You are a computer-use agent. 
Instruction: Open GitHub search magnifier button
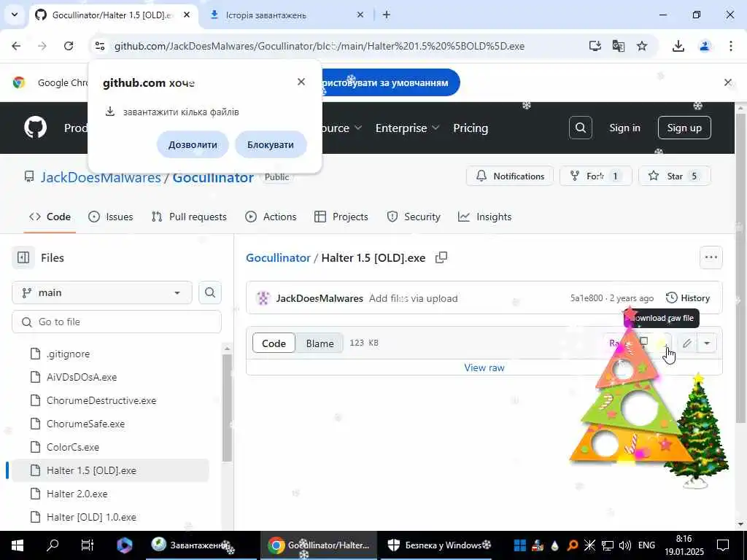(x=580, y=128)
